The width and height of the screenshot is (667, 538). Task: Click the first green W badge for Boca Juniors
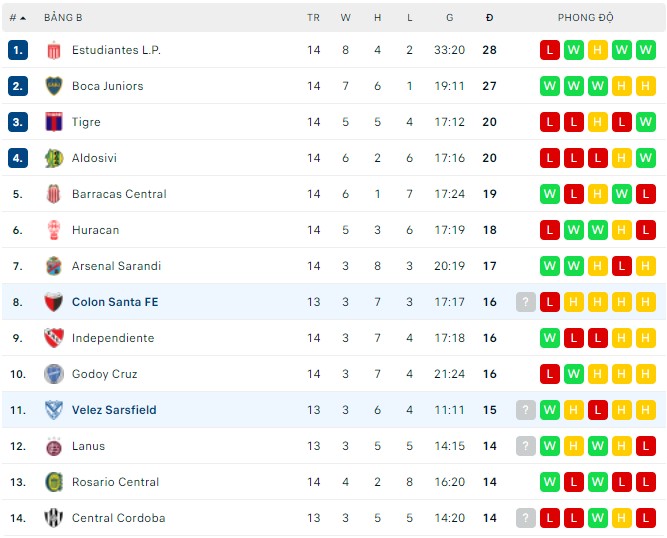coord(550,86)
